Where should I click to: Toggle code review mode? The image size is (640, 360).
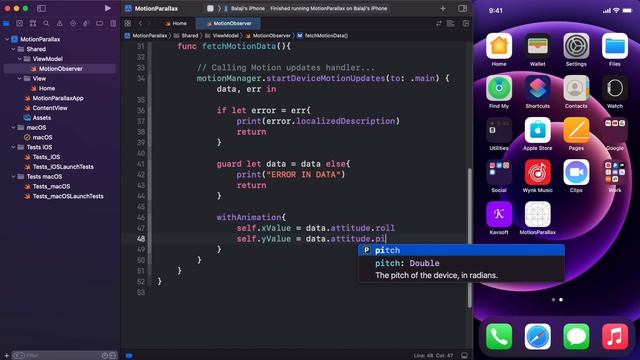click(439, 23)
